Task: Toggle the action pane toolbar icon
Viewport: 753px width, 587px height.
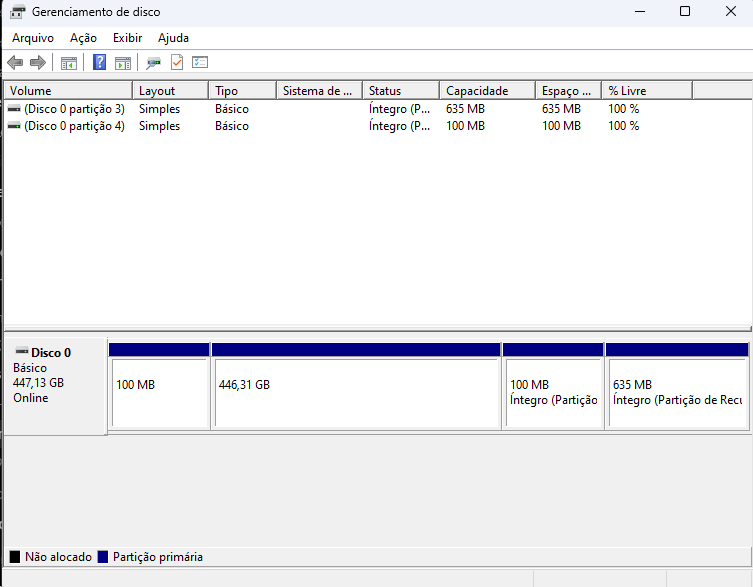Action: coord(123,63)
